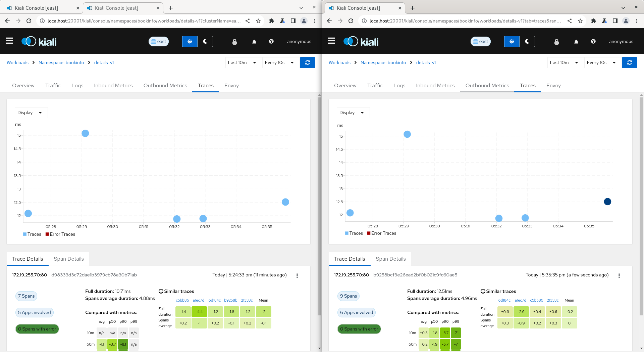Refresh traces with the refresh icon

point(307,62)
